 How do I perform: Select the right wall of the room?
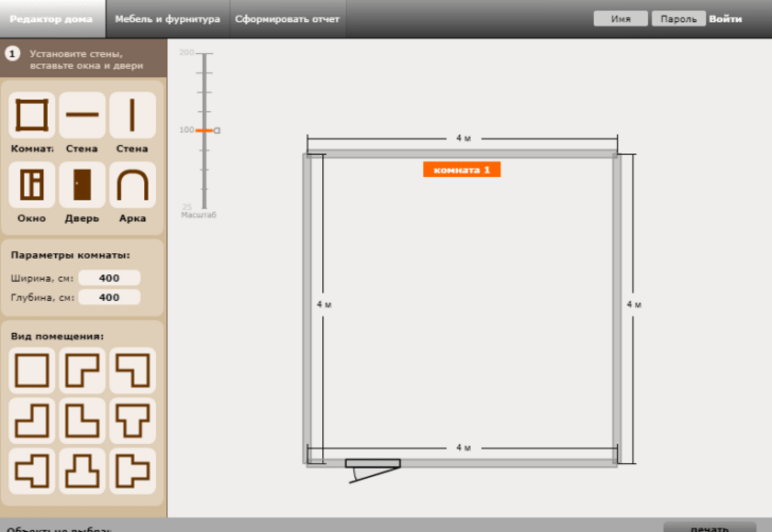tap(617, 308)
